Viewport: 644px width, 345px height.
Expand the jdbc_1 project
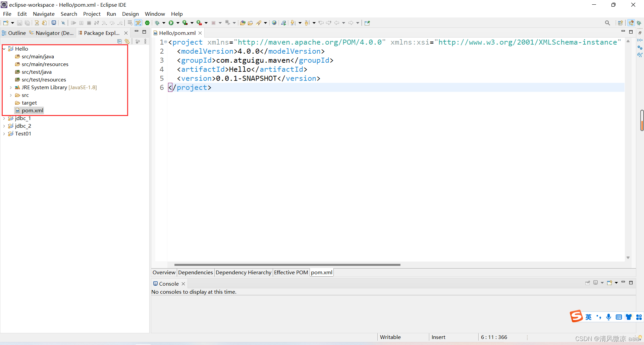(x=4, y=118)
